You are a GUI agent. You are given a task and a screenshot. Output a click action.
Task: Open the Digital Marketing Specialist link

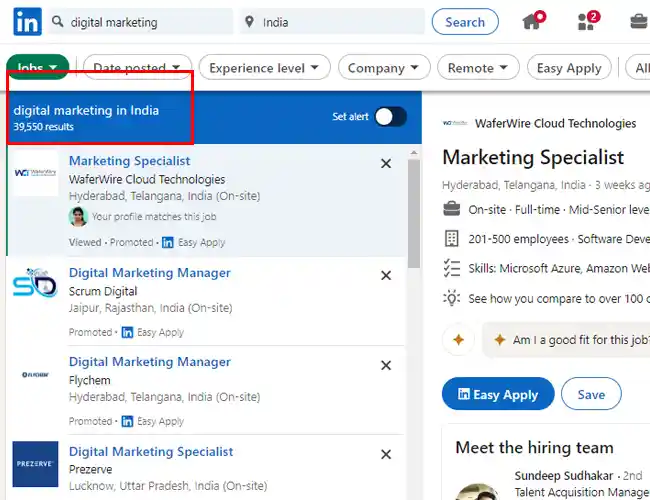[x=151, y=451]
